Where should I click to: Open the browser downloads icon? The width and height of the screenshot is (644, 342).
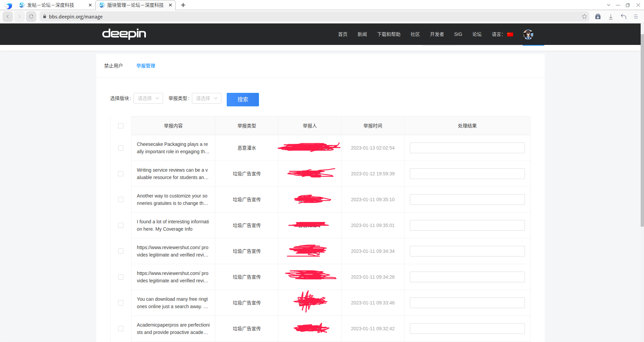coord(610,16)
